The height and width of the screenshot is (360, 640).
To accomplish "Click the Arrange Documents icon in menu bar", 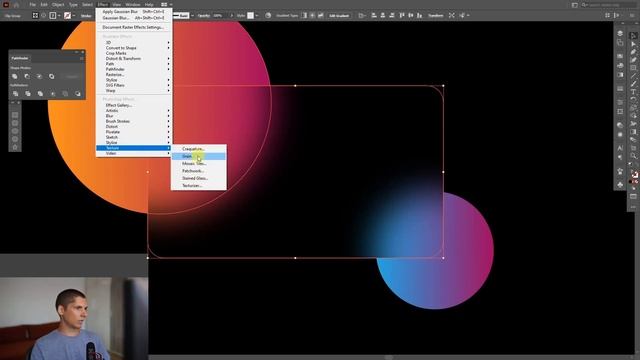I will coord(164,4).
